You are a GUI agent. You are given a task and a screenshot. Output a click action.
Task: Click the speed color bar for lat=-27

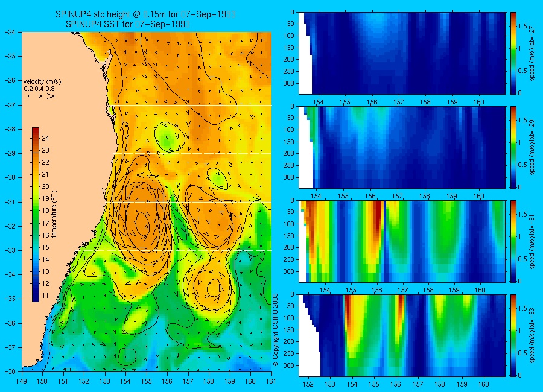pyautogui.click(x=513, y=53)
